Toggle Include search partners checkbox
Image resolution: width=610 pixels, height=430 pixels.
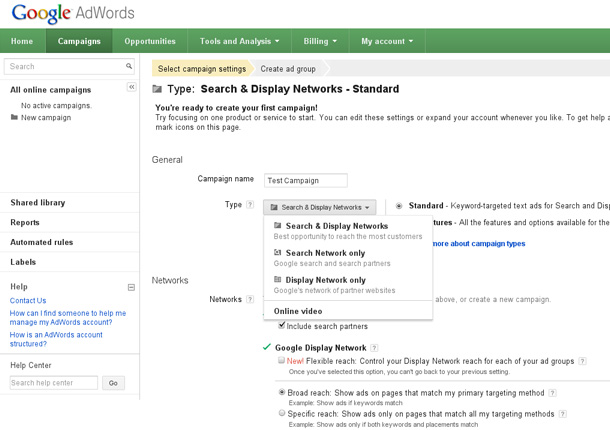282,325
